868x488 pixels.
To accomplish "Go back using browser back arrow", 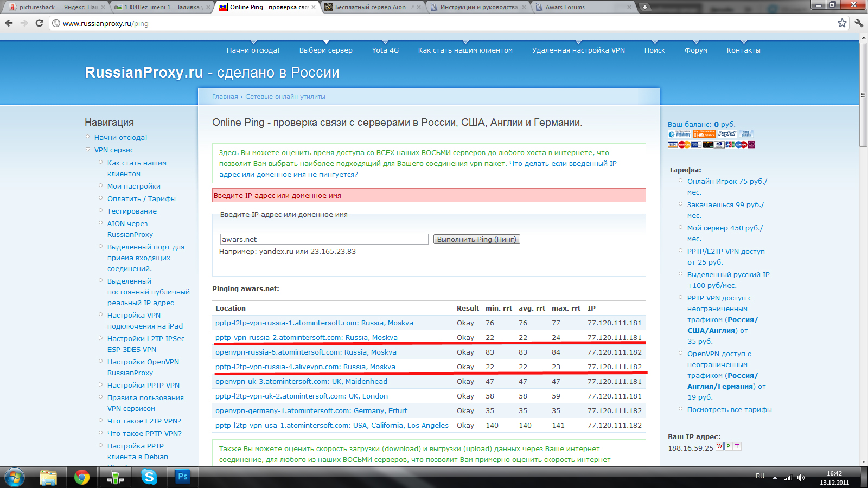I will click(x=9, y=23).
